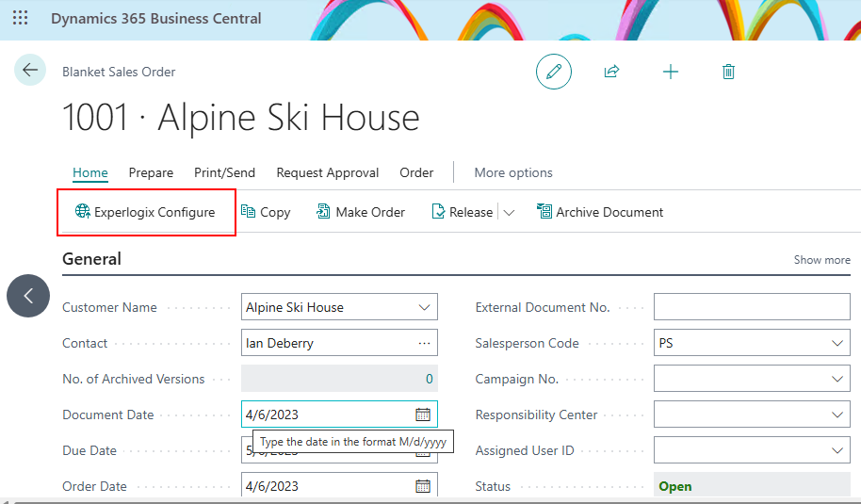This screenshot has height=504, width=861.
Task: Expand the Release dropdown arrow
Action: [x=509, y=213]
